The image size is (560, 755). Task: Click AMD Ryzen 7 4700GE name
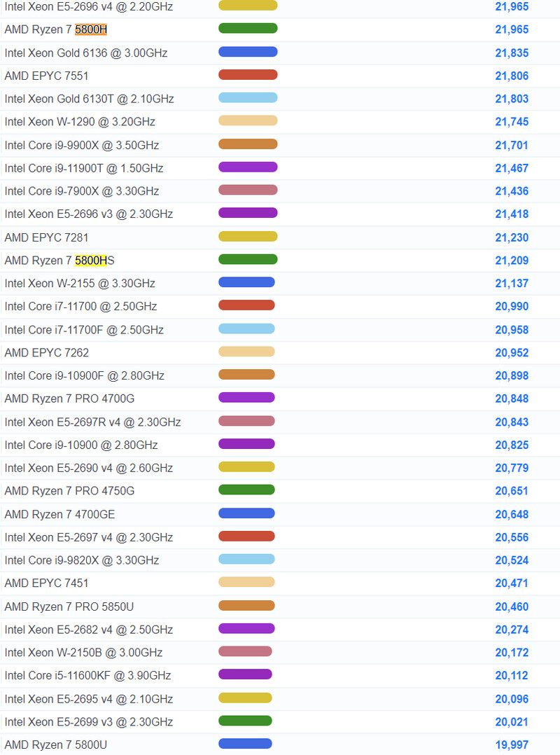coord(59,514)
